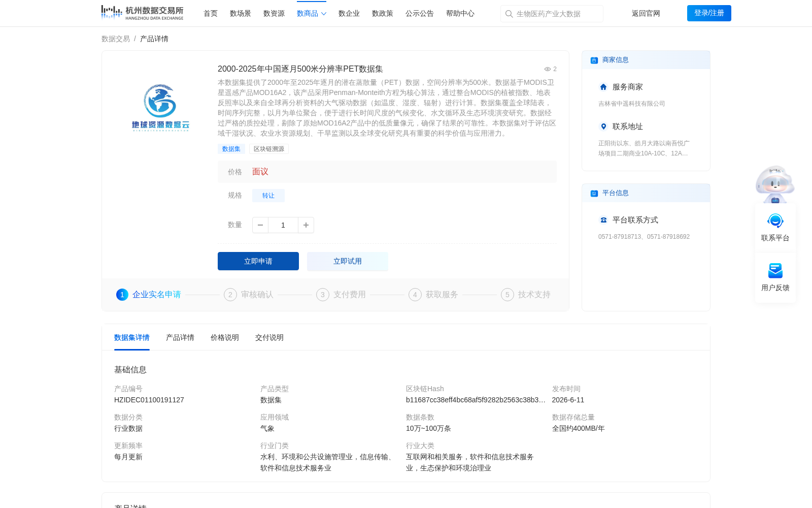Click step 3 支付费用
812x508 pixels.
coord(341,295)
